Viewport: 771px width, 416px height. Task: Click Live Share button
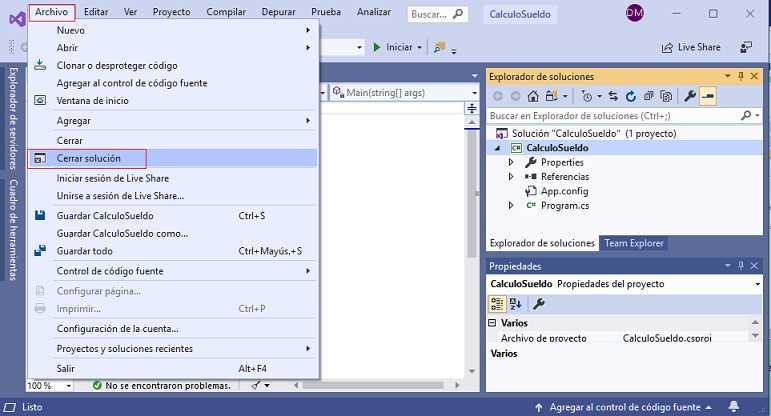[691, 47]
